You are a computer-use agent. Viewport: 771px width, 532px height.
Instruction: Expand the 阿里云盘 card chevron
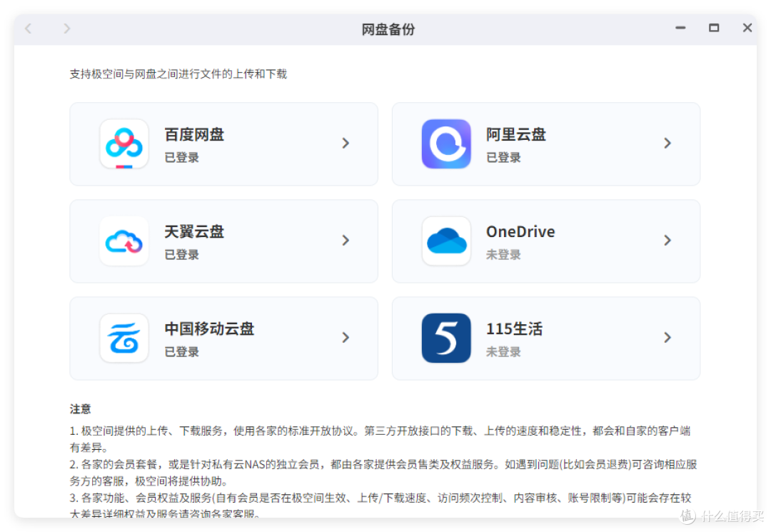[x=667, y=143]
